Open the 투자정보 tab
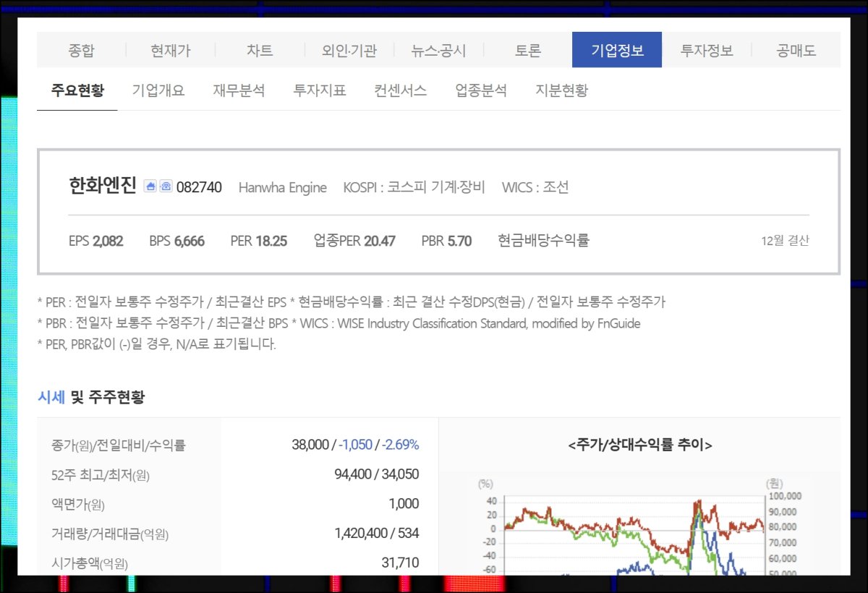The width and height of the screenshot is (868, 593). point(707,51)
